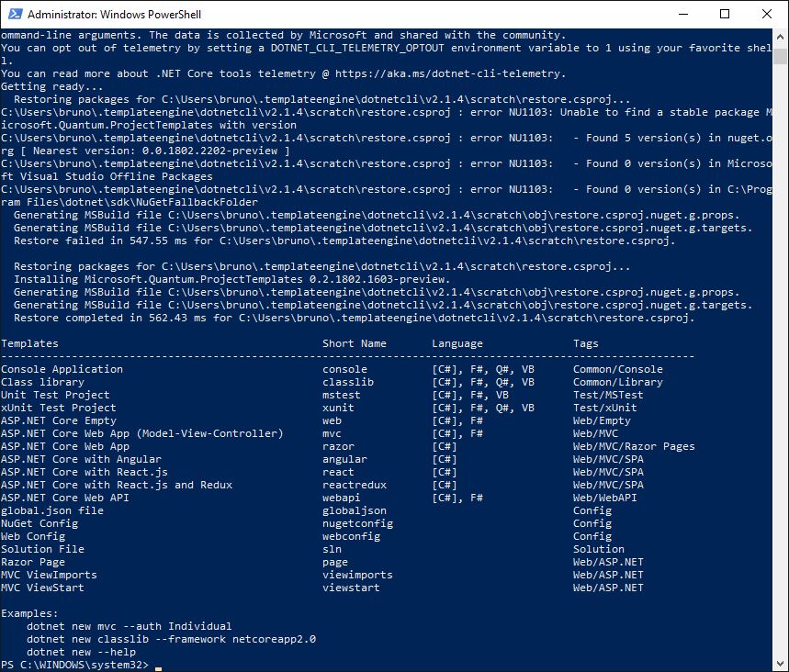Minimize the PowerShell window
The image size is (789, 672).
pyautogui.click(x=682, y=15)
